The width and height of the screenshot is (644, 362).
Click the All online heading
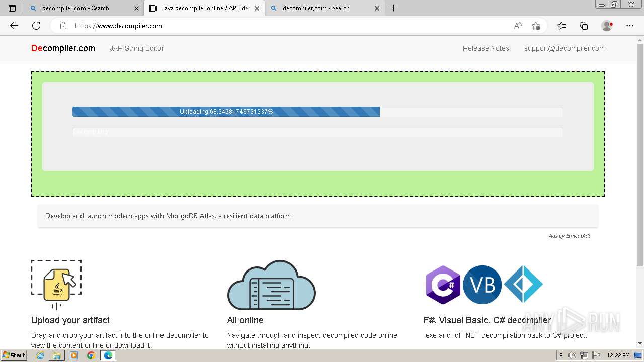click(246, 320)
